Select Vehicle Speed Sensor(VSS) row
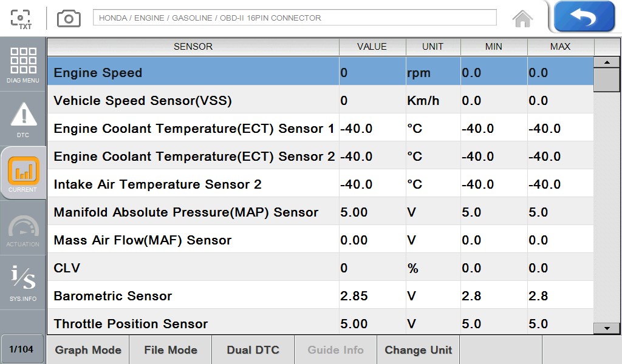This screenshot has height=364, width=622. point(321,99)
